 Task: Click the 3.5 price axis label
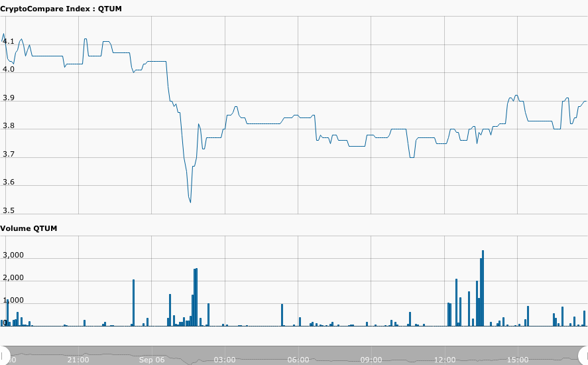[9, 210]
